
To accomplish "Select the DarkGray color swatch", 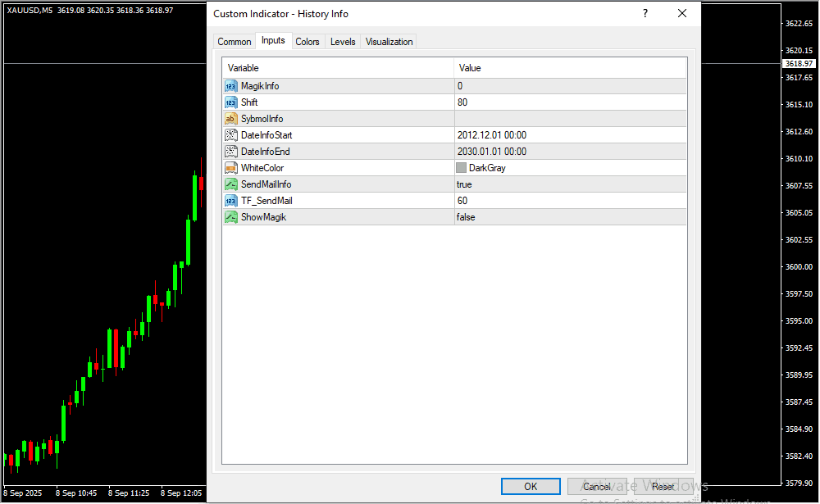I will tap(462, 168).
